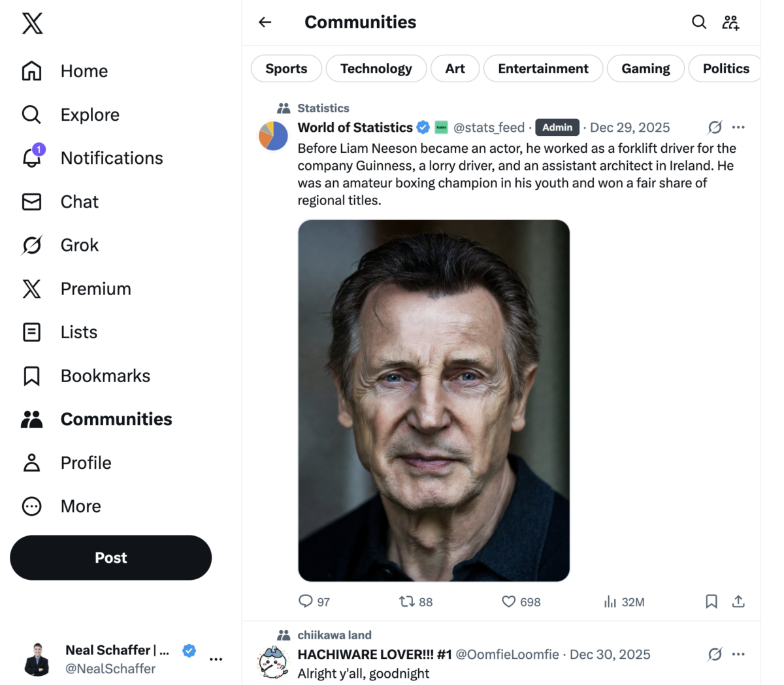Open more options on the HACHIWARE LOVER post
This screenshot has width=784, height=685.
pyautogui.click(x=739, y=654)
